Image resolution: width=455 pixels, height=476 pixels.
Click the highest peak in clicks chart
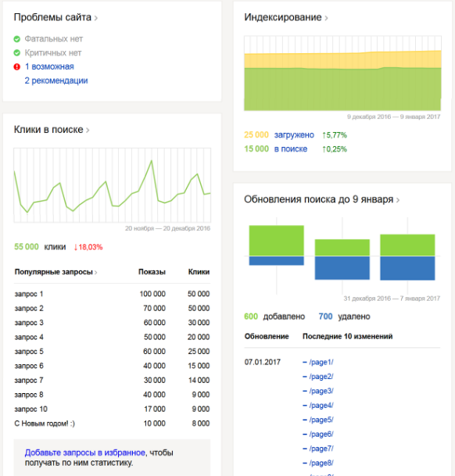click(x=151, y=161)
